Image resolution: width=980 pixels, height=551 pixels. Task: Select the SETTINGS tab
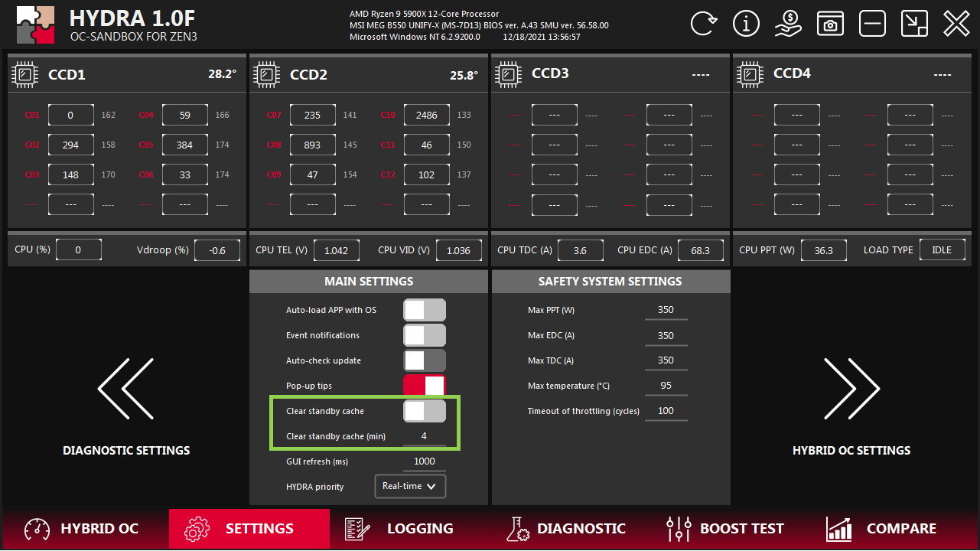click(x=249, y=529)
